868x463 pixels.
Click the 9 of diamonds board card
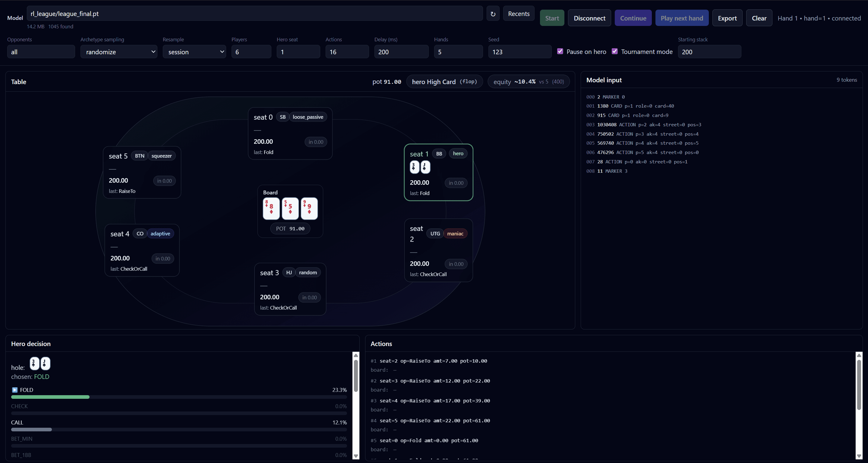[x=309, y=208]
